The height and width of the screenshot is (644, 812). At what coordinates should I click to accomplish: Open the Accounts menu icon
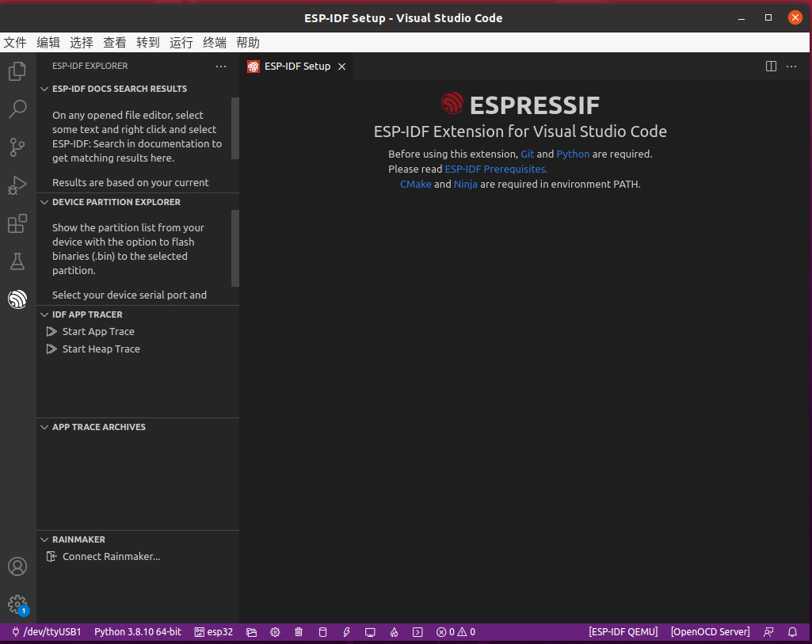pos(17,566)
